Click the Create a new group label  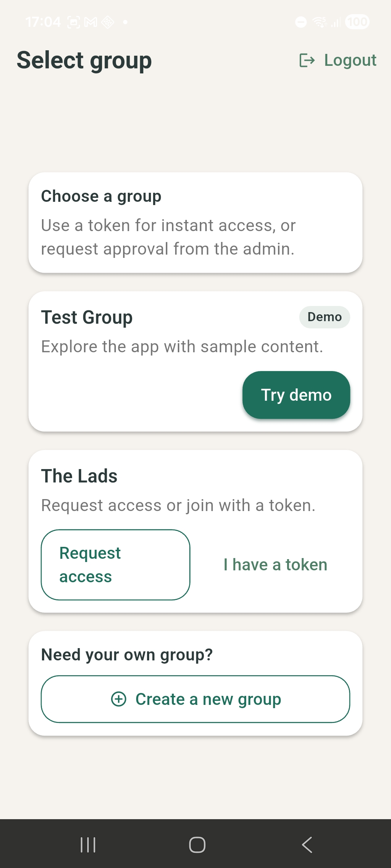pos(208,699)
